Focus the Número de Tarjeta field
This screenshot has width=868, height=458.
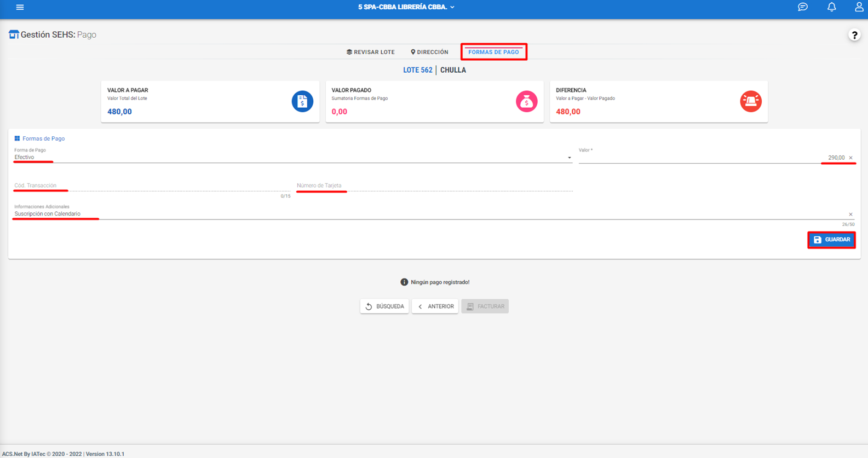434,185
